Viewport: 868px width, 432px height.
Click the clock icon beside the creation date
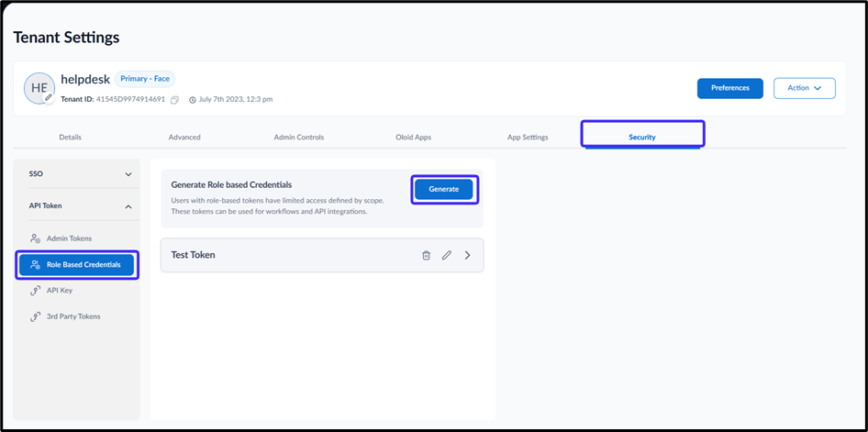[193, 100]
